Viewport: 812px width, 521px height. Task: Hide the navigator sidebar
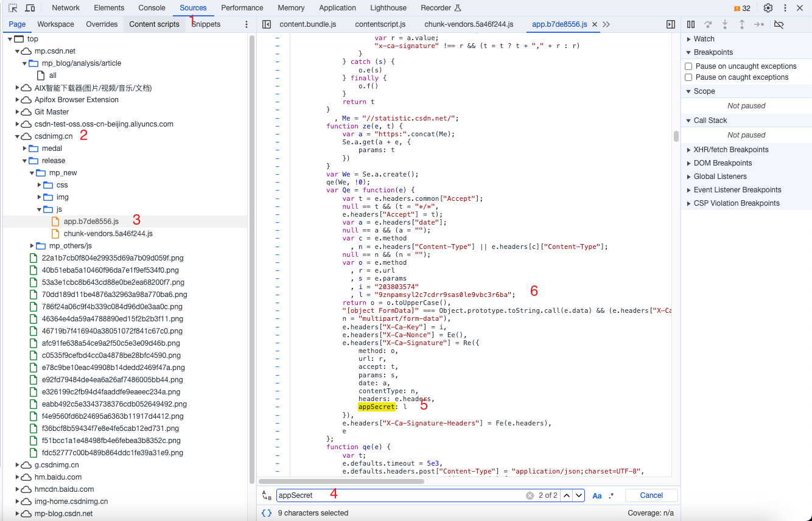click(x=266, y=24)
